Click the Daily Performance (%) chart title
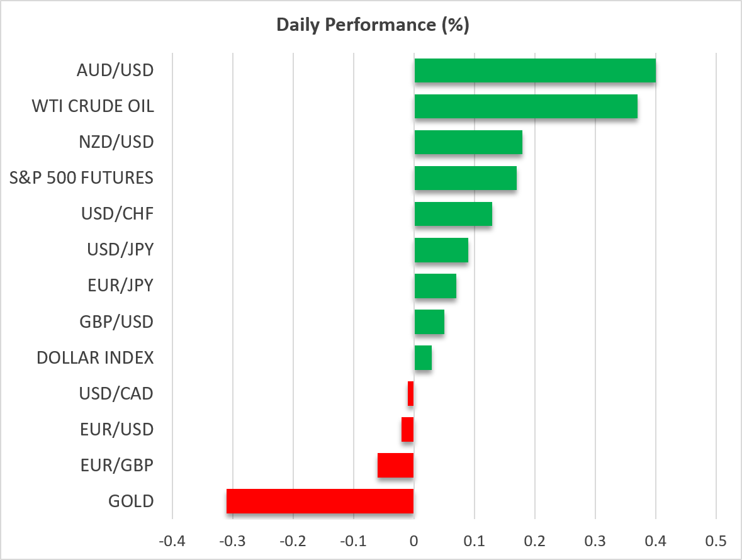Viewport: 742px width, 560px height. (x=373, y=25)
